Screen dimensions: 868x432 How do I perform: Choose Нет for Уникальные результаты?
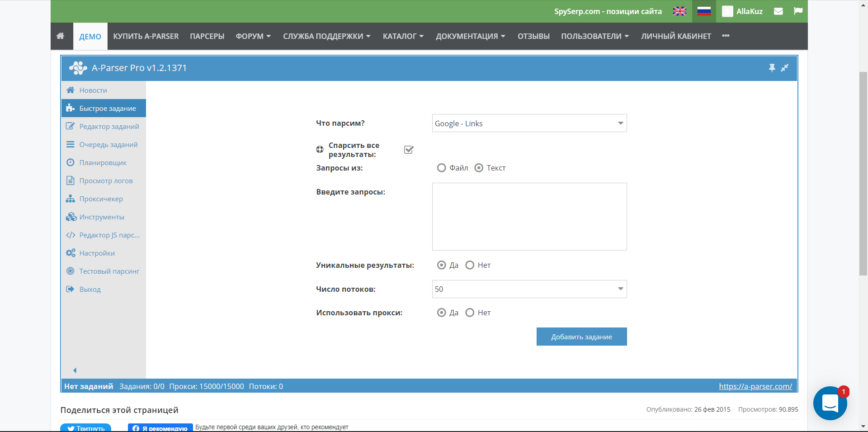point(470,265)
